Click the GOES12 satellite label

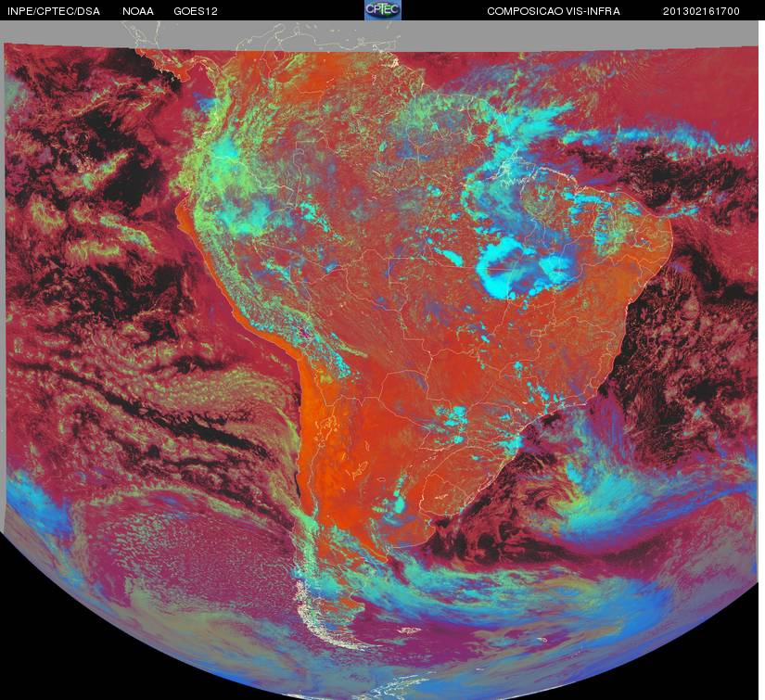196,11
